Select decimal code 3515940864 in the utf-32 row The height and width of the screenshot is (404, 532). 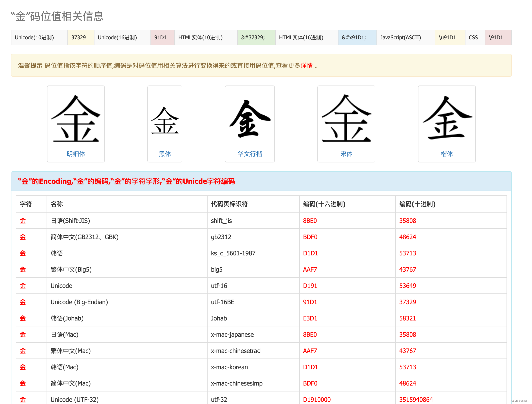pos(416,400)
